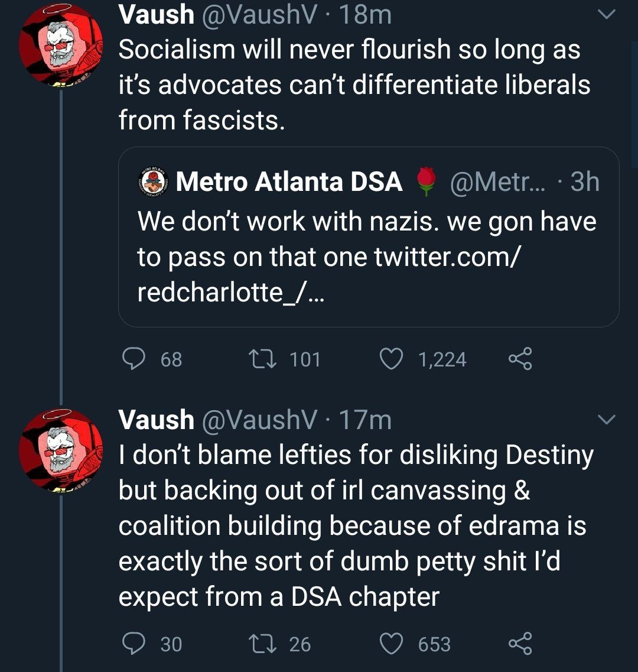Click the 17m timestamp on second tweet
The image size is (638, 672).
pyautogui.click(x=366, y=420)
